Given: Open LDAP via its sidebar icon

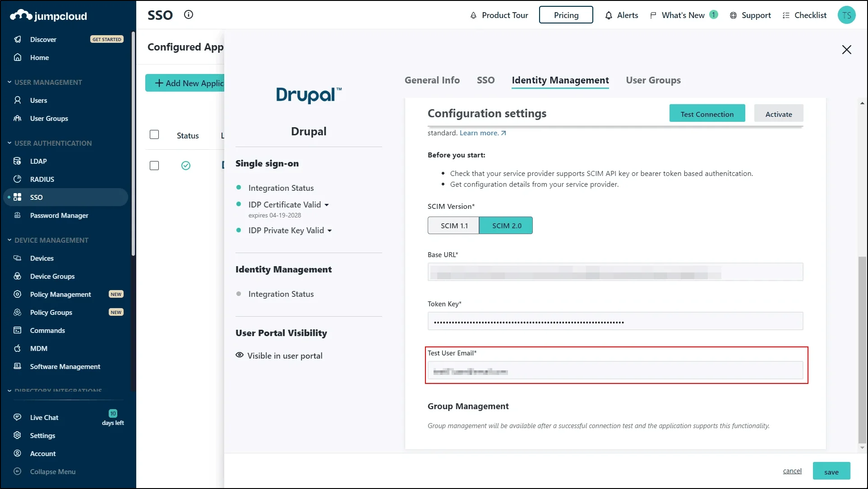Looking at the screenshot, I should click(x=18, y=161).
